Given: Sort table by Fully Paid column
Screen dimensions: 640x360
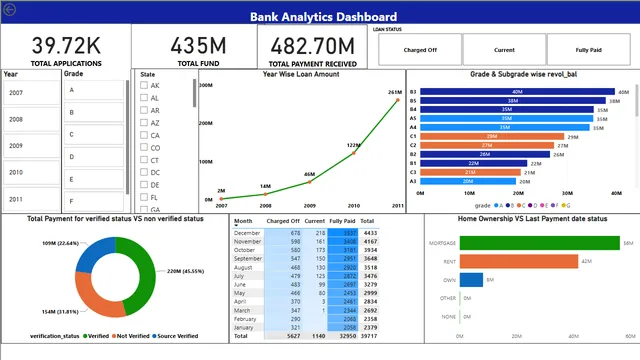Looking at the screenshot, I should tap(342, 221).
